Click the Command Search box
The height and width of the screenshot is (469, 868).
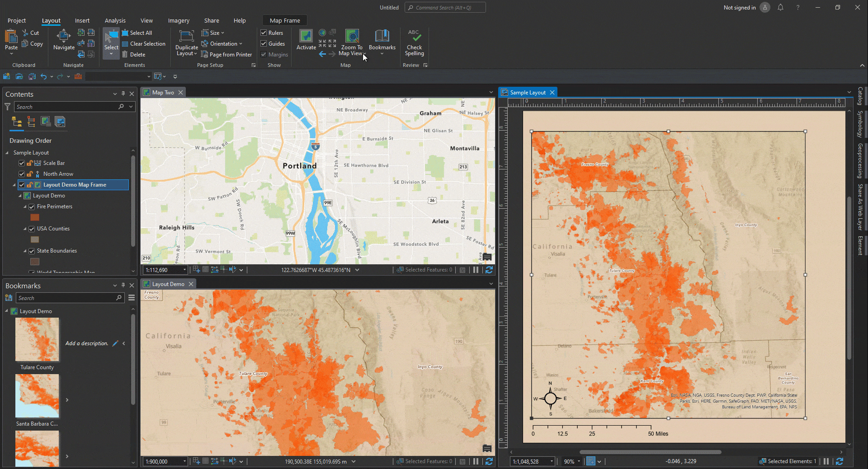point(445,8)
